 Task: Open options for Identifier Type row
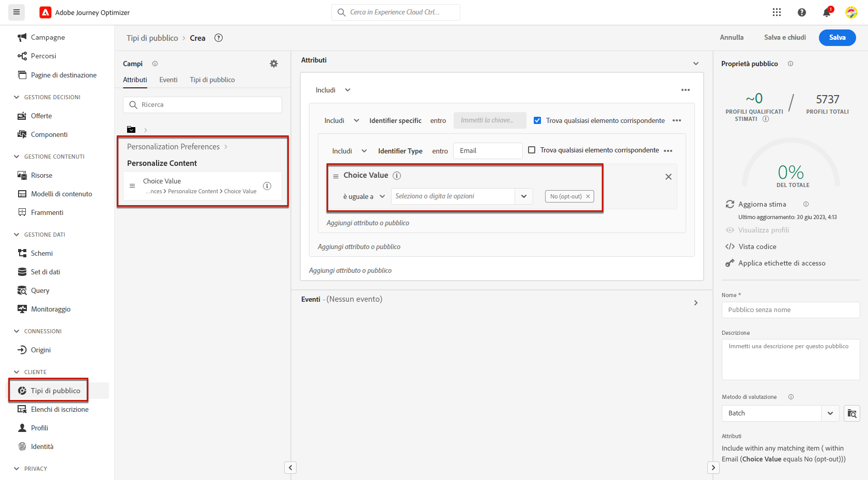tap(668, 151)
